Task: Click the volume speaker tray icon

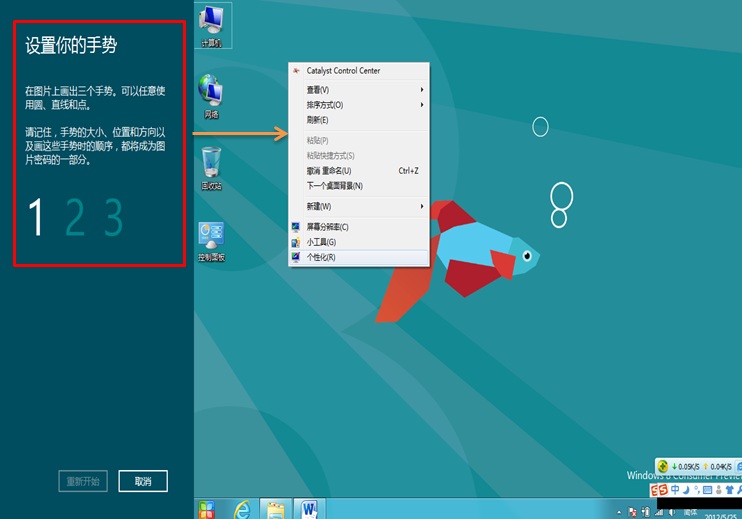Action: click(x=671, y=512)
